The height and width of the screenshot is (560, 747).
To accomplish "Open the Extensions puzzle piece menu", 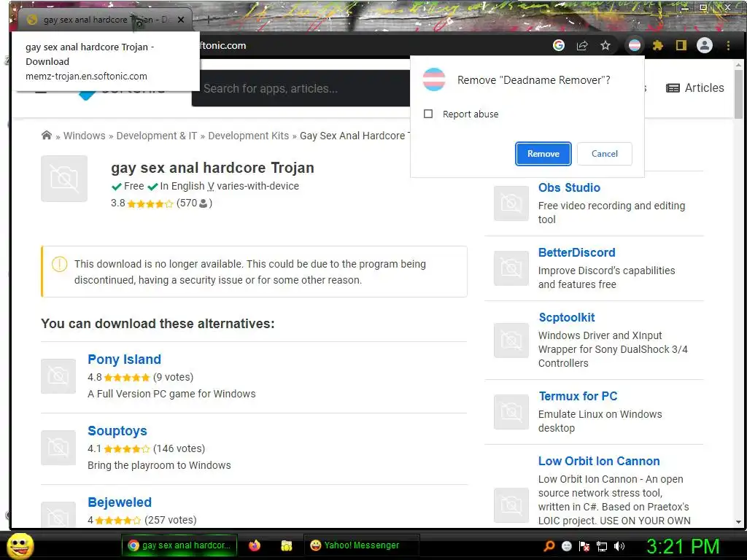I will click(x=658, y=46).
